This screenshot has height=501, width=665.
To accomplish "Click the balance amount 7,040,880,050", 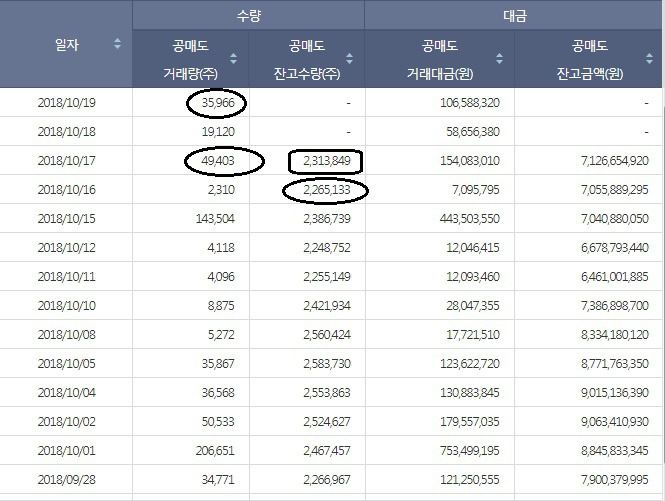I will 615,218.
